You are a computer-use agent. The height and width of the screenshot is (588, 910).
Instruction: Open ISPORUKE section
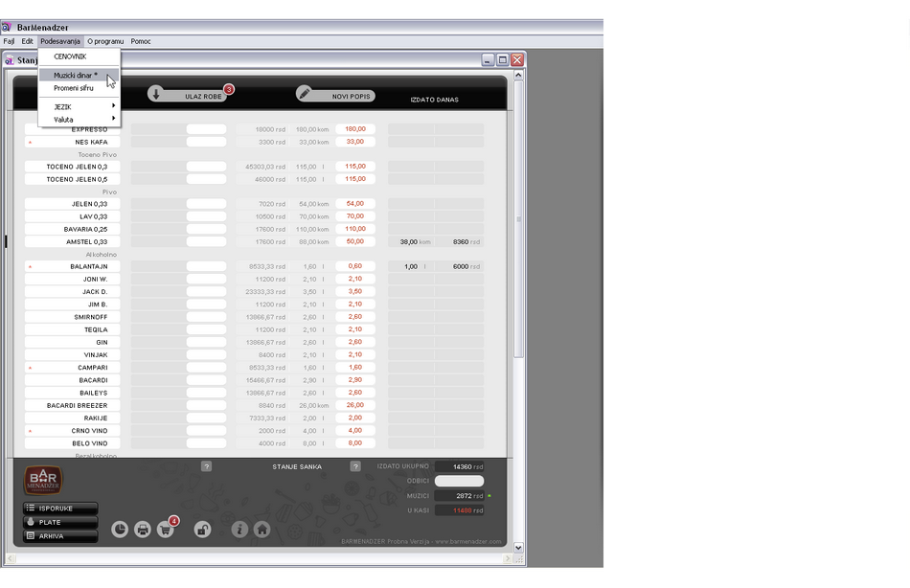[60, 509]
